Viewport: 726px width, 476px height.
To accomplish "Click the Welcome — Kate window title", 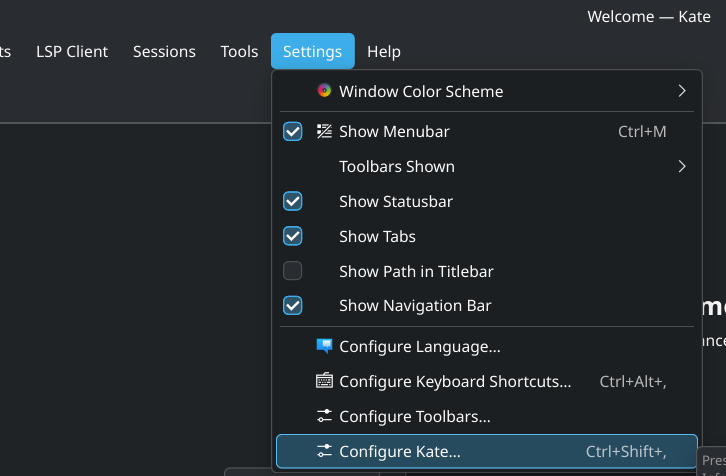I will point(649,17).
